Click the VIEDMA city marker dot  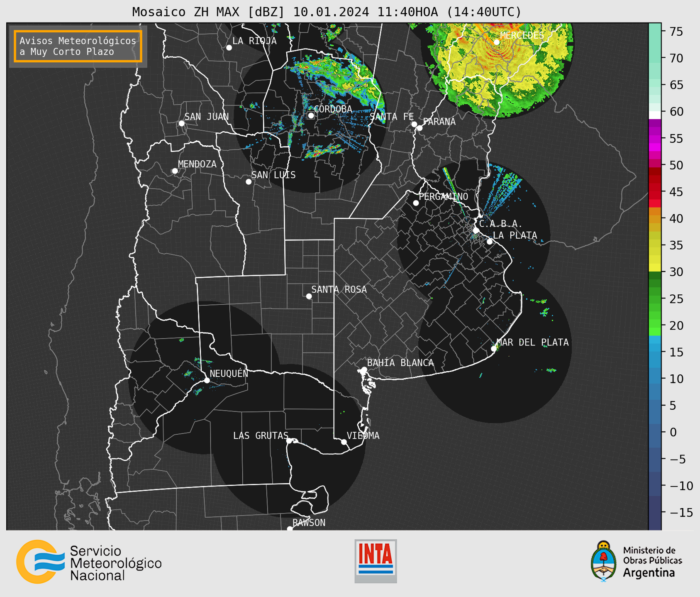(x=344, y=442)
